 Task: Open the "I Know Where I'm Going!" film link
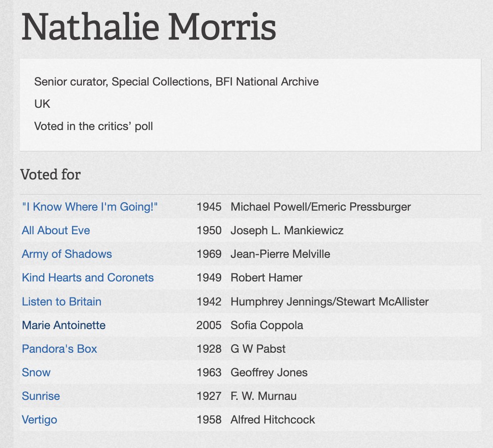[x=89, y=207]
